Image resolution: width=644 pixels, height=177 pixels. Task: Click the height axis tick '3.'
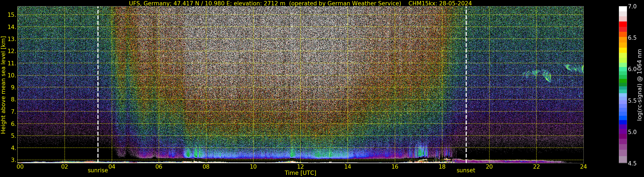14,160
